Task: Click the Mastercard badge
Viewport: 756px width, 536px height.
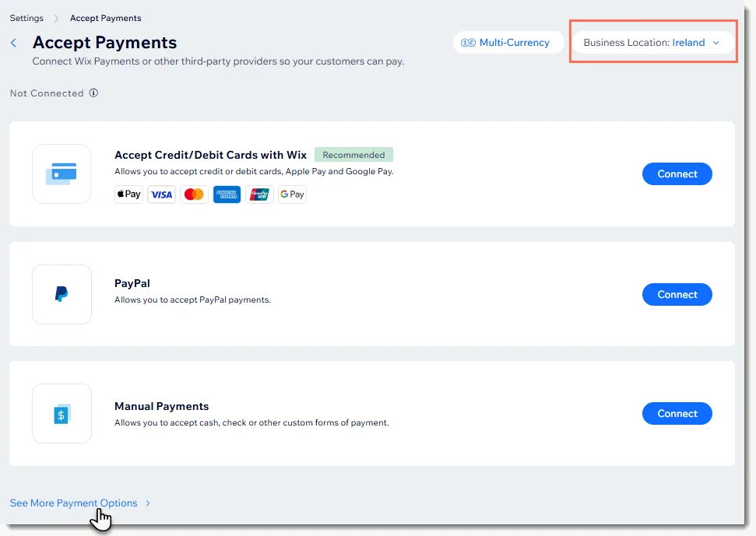Action: click(x=194, y=194)
